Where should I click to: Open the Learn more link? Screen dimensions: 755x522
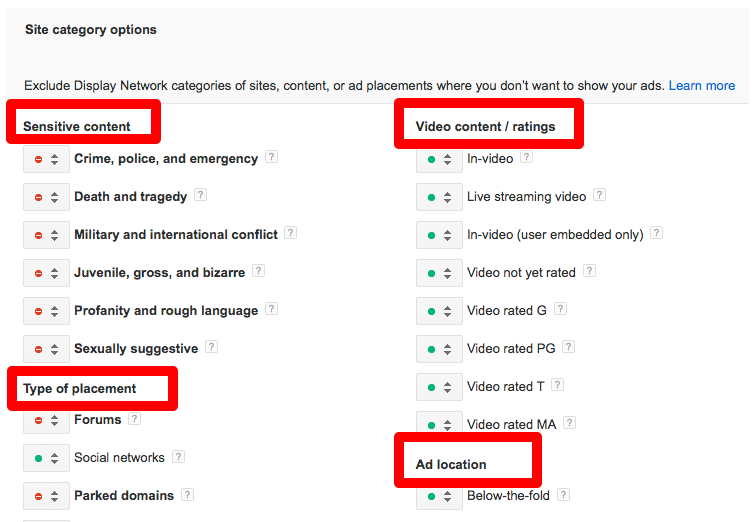(x=702, y=86)
